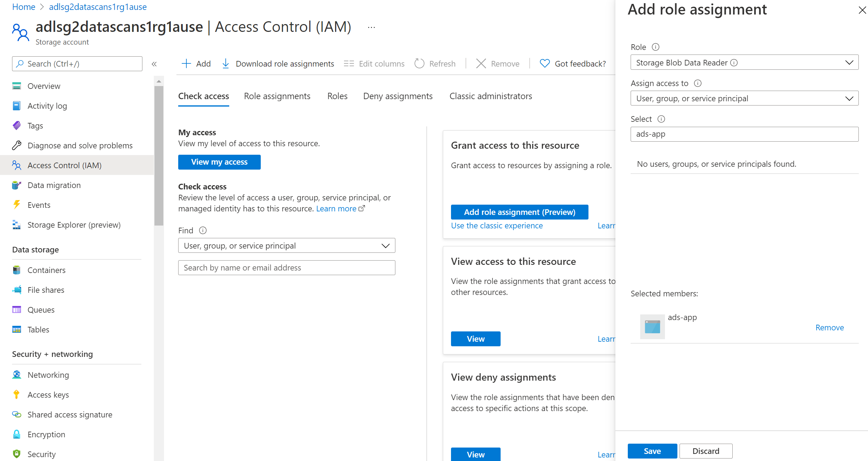Select the Deny assignments tab
The image size is (868, 461).
(397, 96)
